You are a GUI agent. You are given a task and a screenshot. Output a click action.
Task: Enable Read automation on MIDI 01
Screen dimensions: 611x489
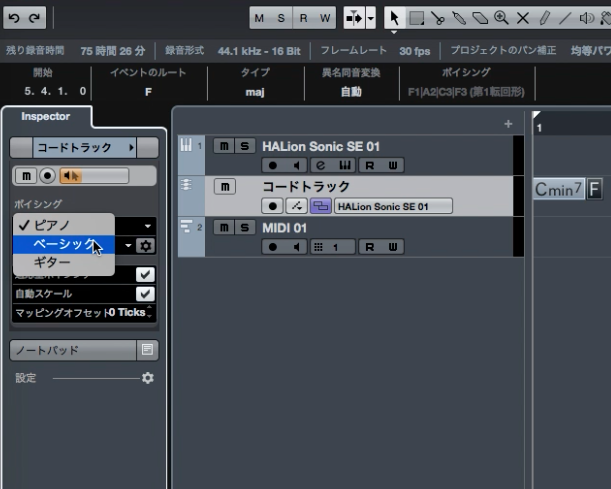click(369, 247)
